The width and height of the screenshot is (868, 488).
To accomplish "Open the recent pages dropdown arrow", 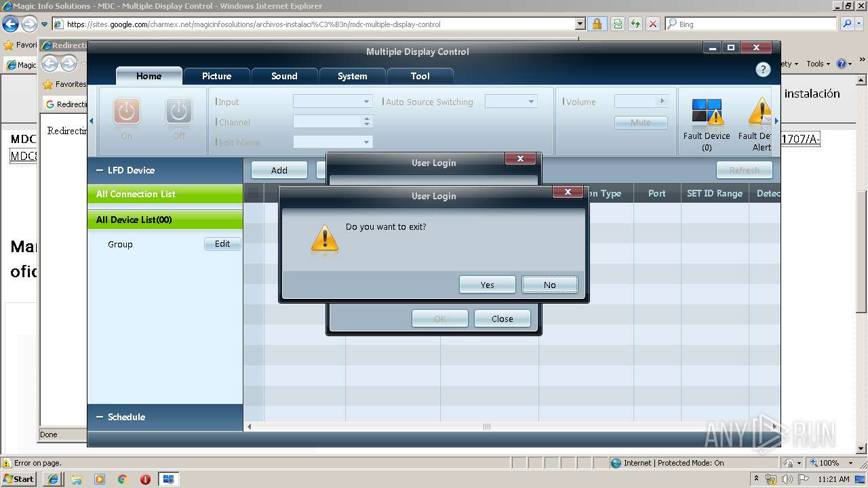I will point(44,24).
